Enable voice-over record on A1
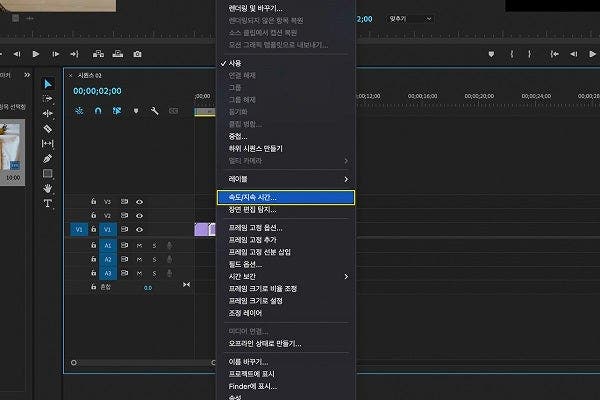This screenshot has height=400, width=600. [170, 245]
